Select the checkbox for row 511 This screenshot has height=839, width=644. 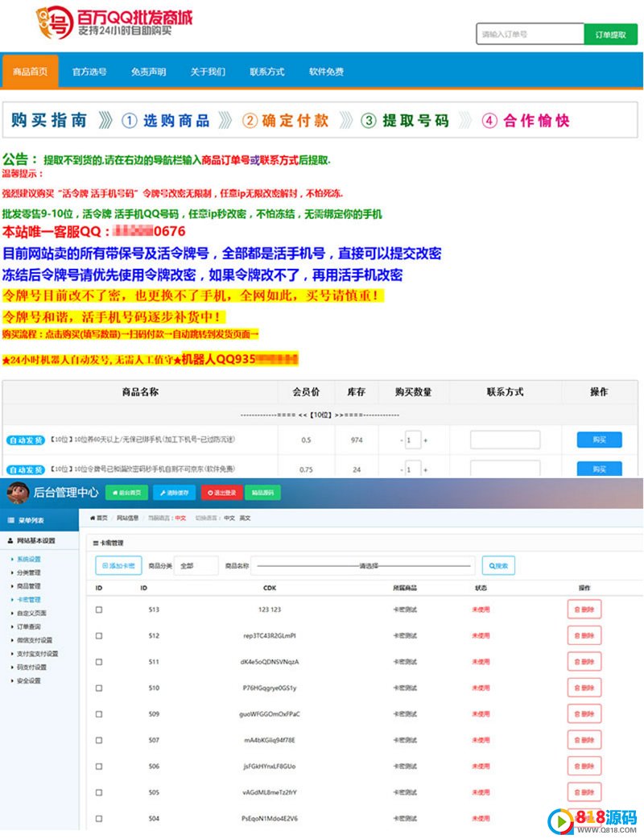click(x=99, y=662)
